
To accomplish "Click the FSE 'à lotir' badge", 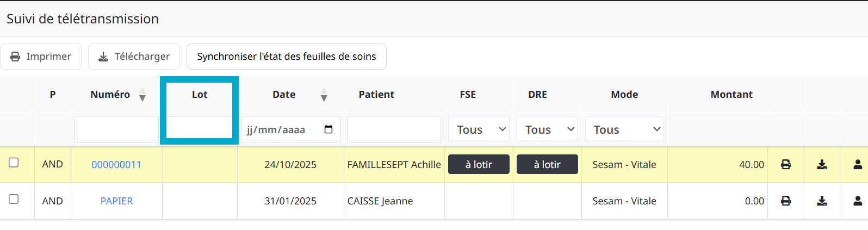I will [x=479, y=164].
